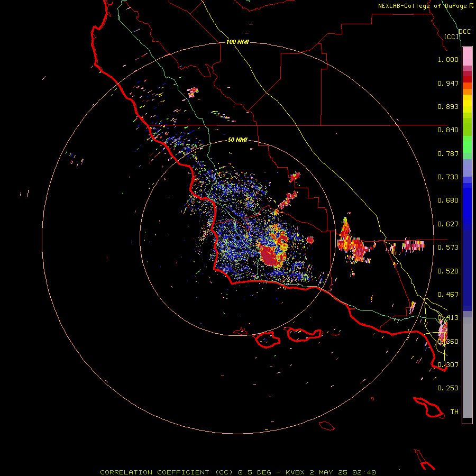
Task: Click the 0.733 scale value
Action: (448, 177)
